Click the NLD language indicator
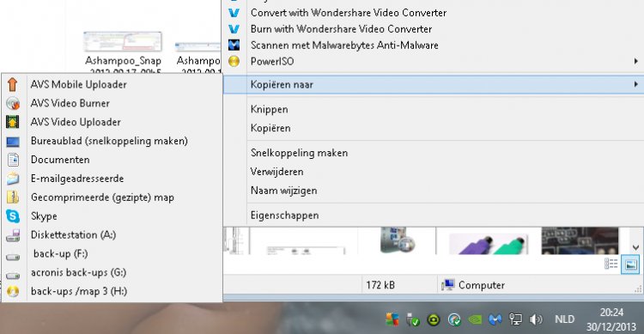This screenshot has width=644, height=334. coord(565,319)
